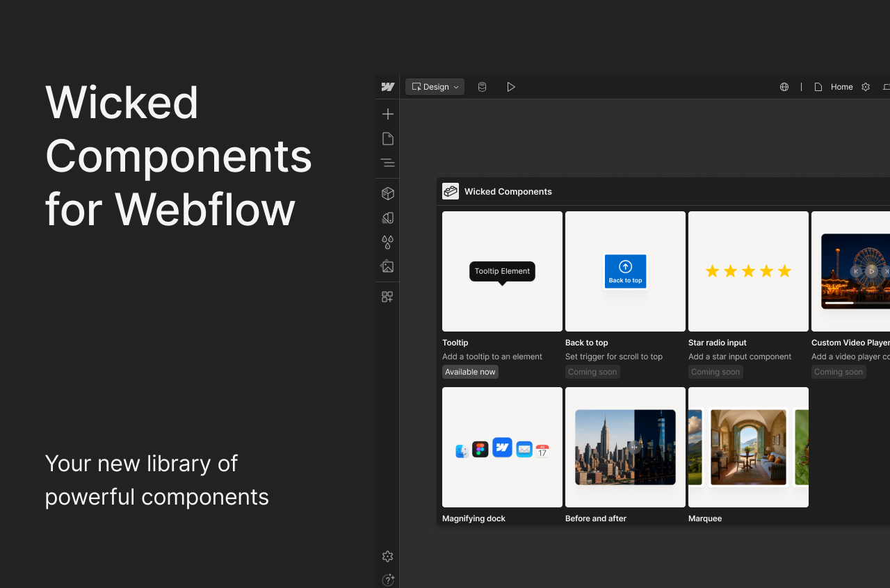Click Home page name in top bar
This screenshot has width=890, height=588.
[x=841, y=86]
